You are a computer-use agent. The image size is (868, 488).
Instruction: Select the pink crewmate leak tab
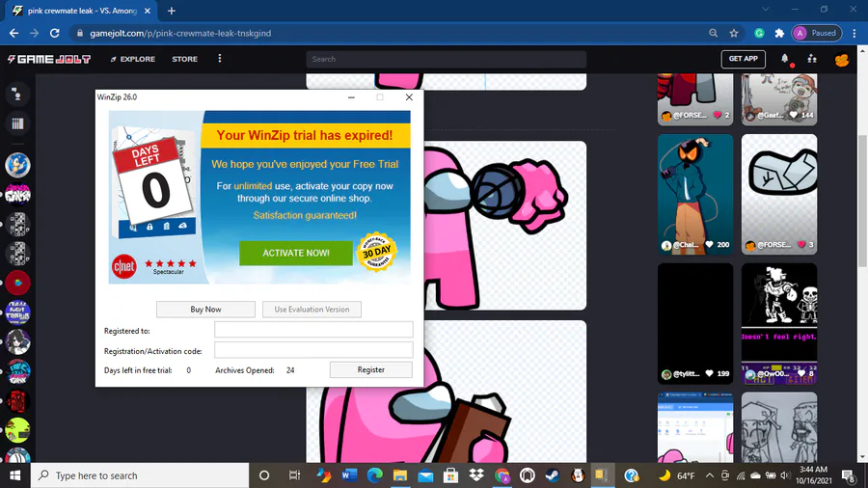(x=82, y=11)
